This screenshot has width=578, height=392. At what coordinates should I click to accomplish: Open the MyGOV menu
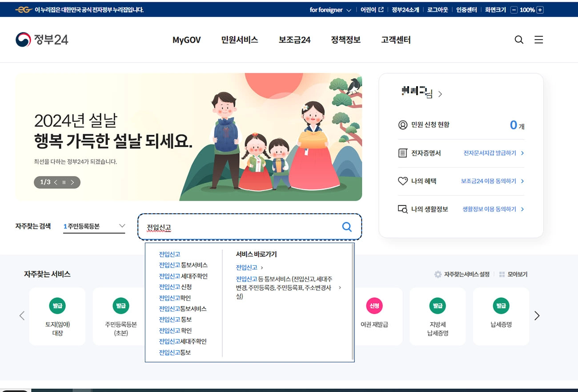pos(187,40)
